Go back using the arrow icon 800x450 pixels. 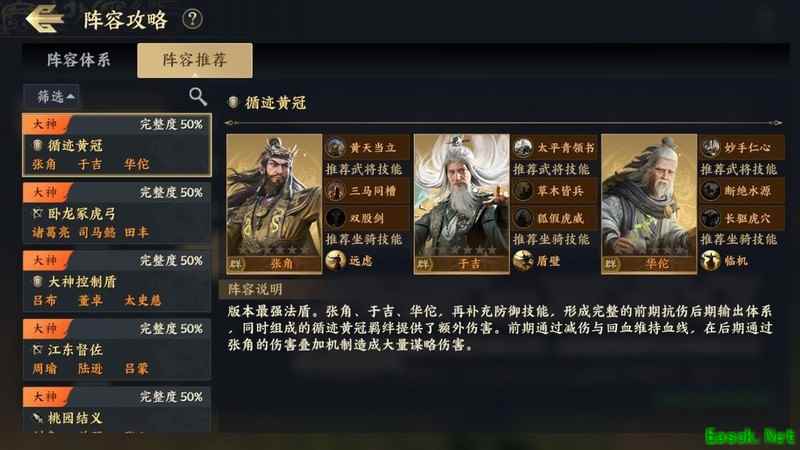point(44,19)
